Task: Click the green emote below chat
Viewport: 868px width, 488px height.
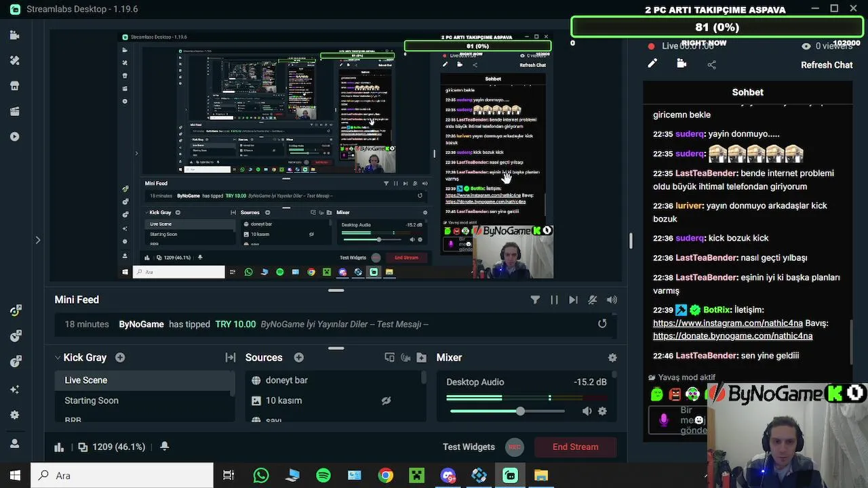Action: click(656, 394)
